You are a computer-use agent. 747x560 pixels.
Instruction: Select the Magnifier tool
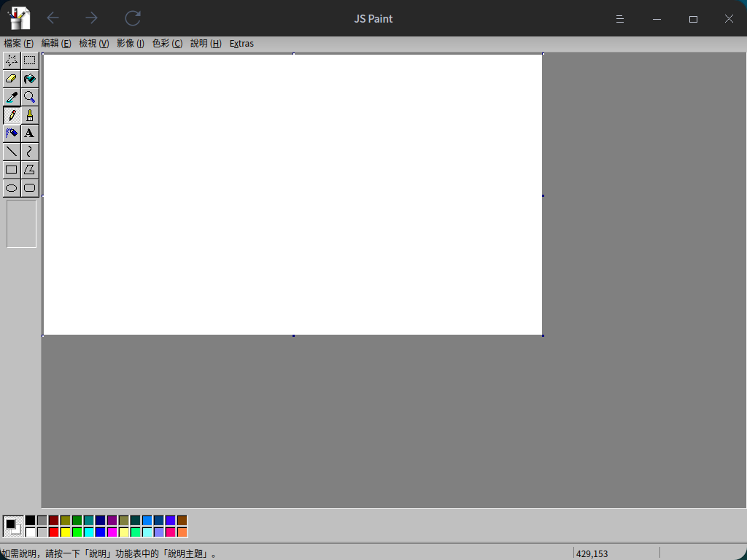[x=29, y=97]
